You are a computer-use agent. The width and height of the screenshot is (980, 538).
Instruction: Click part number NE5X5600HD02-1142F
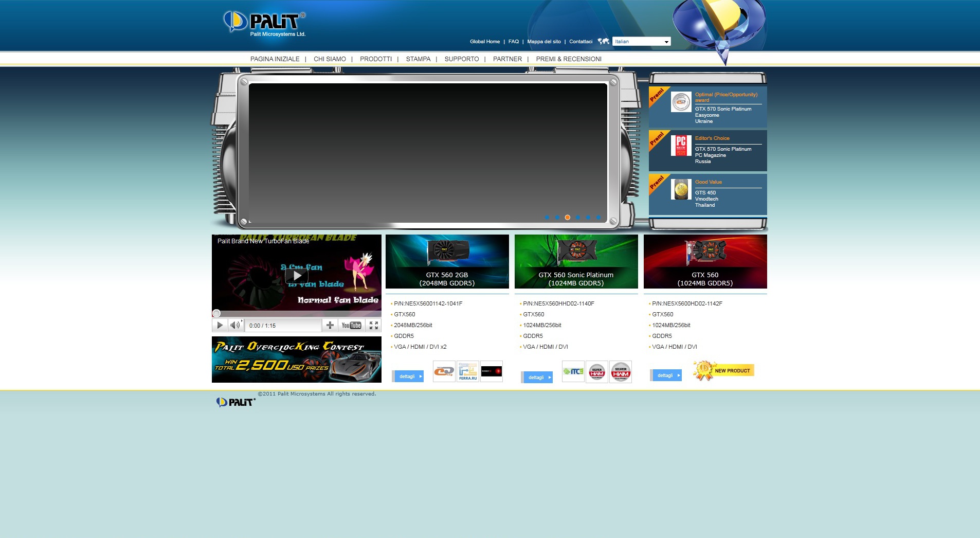click(x=687, y=304)
